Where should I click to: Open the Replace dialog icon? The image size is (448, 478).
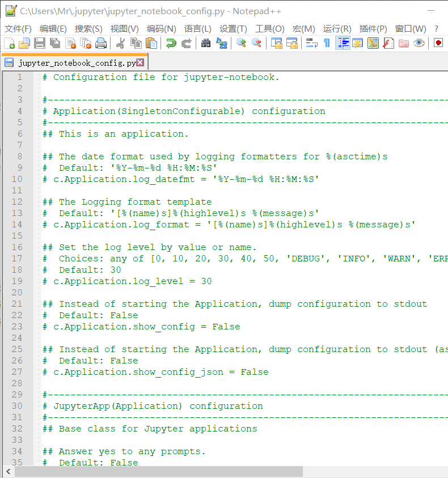pos(222,43)
